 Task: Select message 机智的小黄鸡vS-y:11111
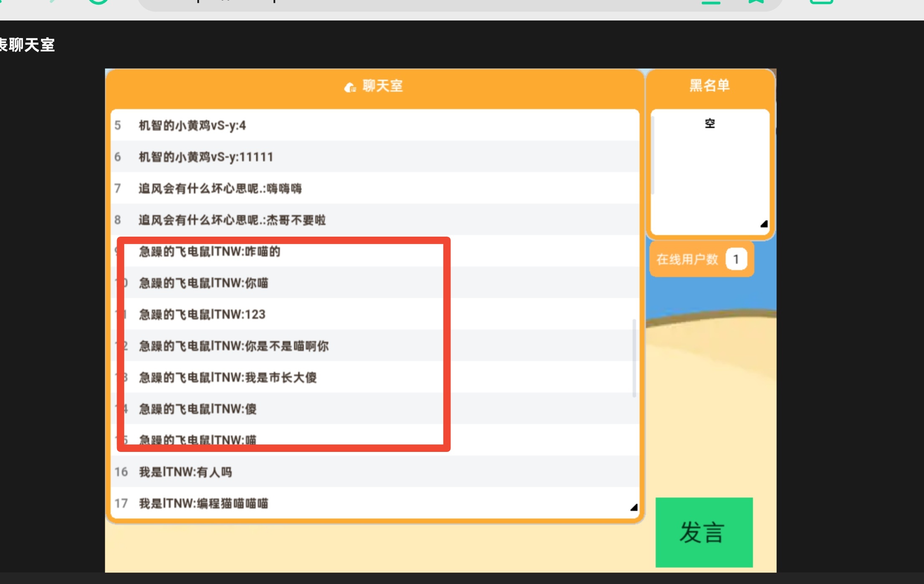coord(375,157)
